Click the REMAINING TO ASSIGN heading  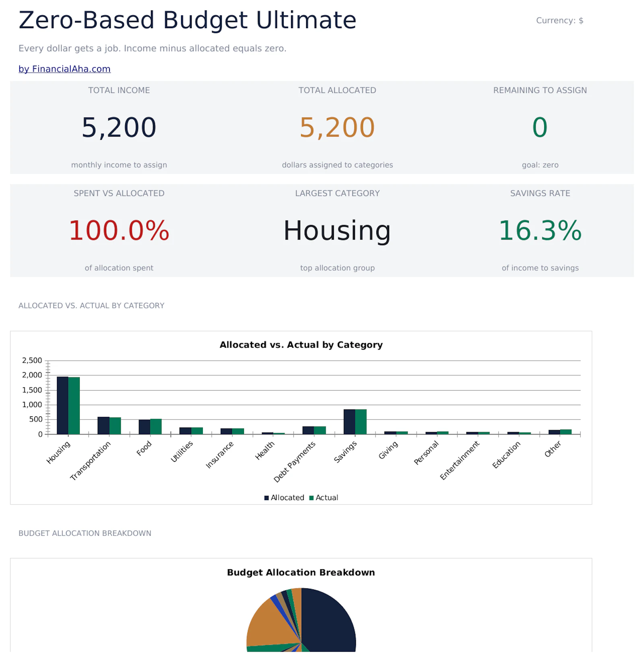tap(540, 90)
